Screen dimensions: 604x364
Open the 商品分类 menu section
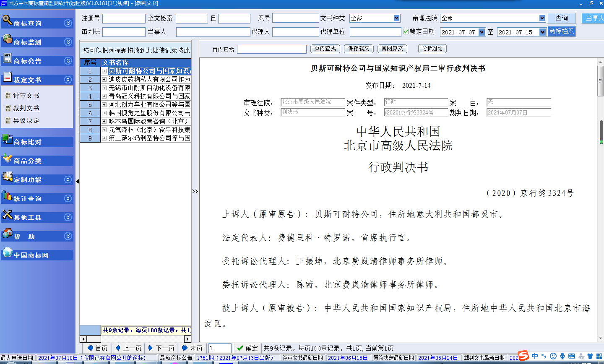[x=37, y=161]
